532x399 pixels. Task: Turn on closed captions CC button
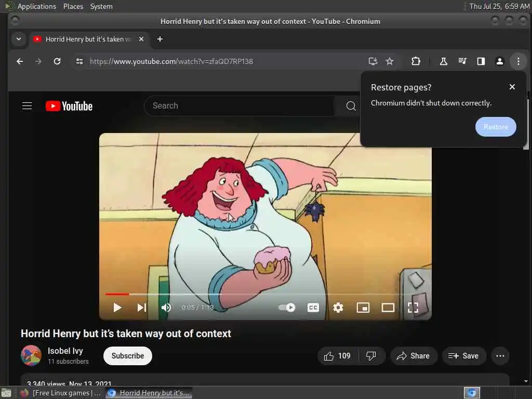(313, 308)
